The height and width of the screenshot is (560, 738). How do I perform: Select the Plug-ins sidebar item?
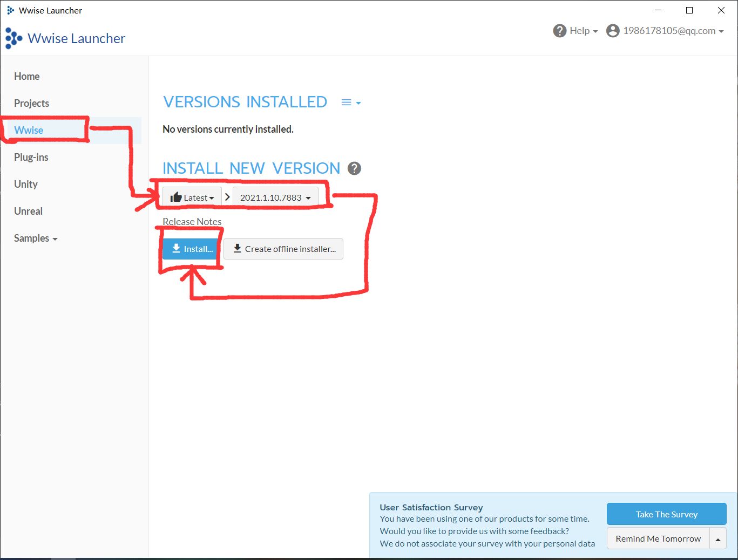pos(31,157)
